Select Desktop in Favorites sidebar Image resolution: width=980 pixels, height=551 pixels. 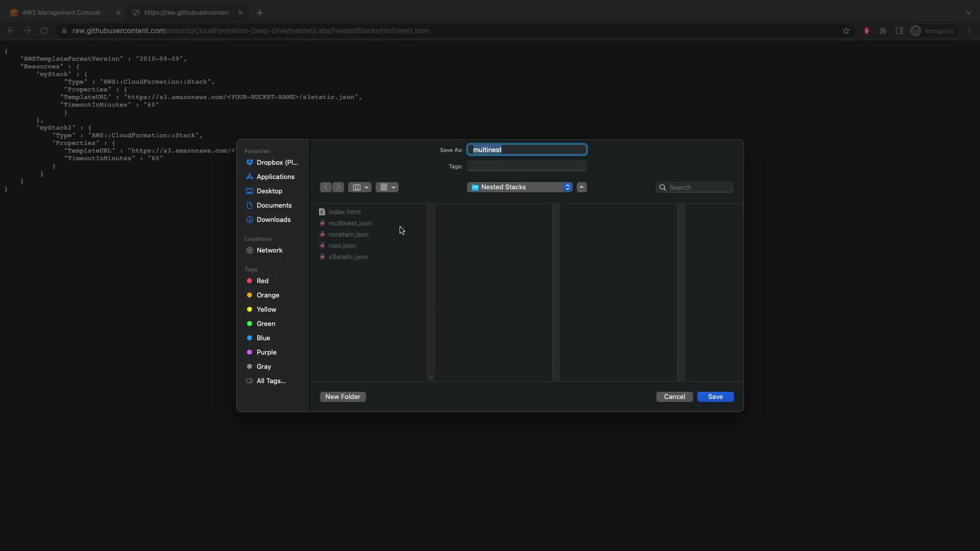[269, 191]
